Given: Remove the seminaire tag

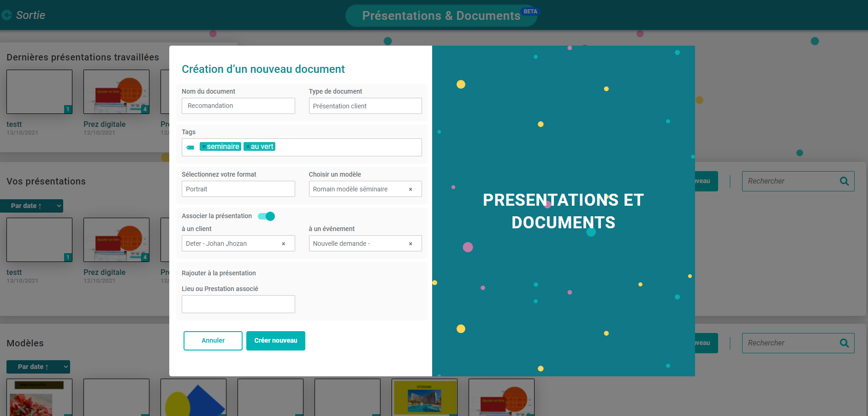Looking at the screenshot, I should click(x=204, y=147).
